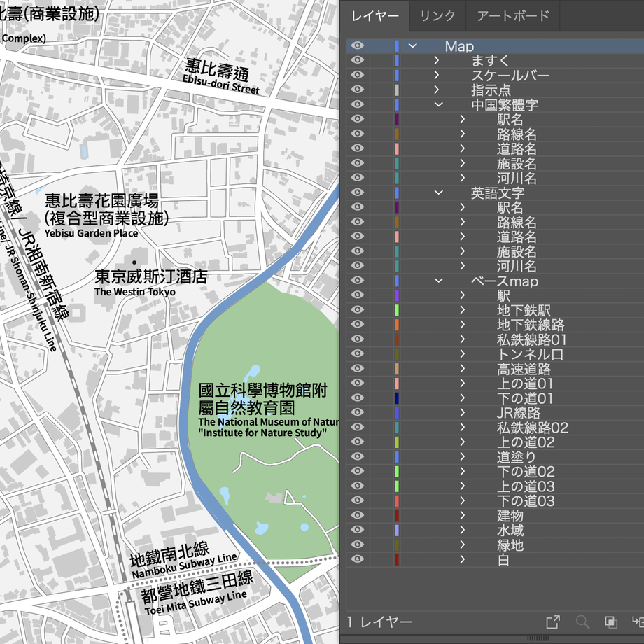
Task: Expand the 上の道01 sublayer
Action: [x=463, y=384]
